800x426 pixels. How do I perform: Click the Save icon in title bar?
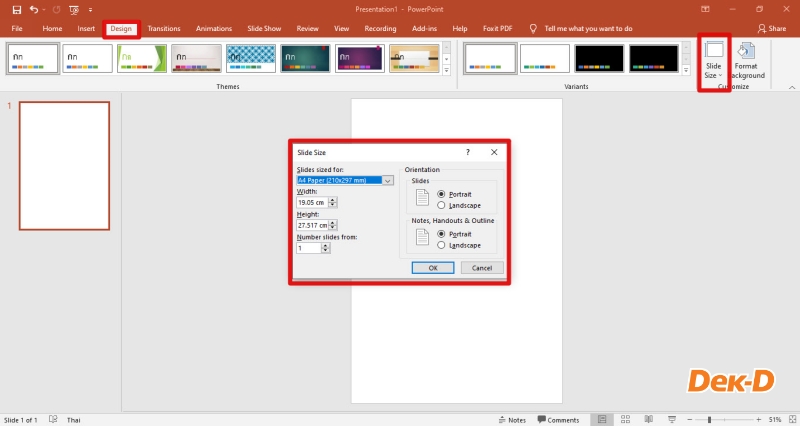pyautogui.click(x=16, y=9)
